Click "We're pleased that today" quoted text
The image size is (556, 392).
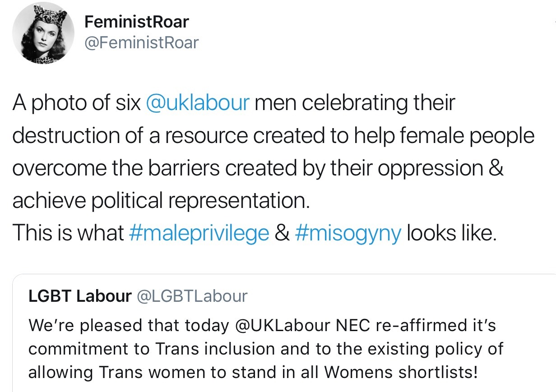[x=129, y=325]
